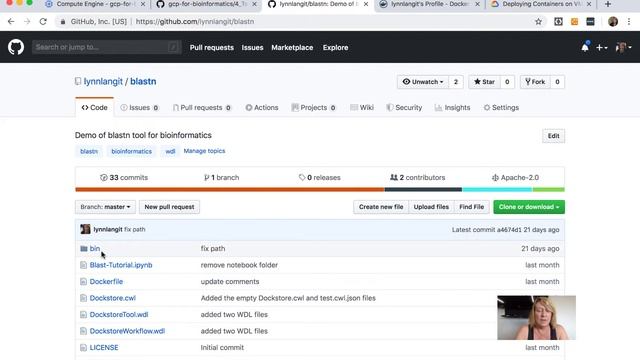Open the Clone or download dropdown
This screenshot has height=360, width=640.
(x=529, y=207)
